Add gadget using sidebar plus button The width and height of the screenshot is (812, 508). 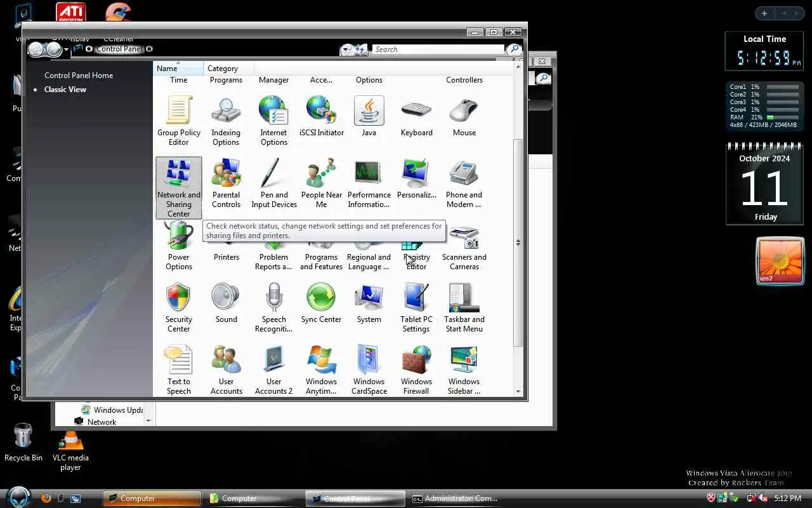(764, 13)
